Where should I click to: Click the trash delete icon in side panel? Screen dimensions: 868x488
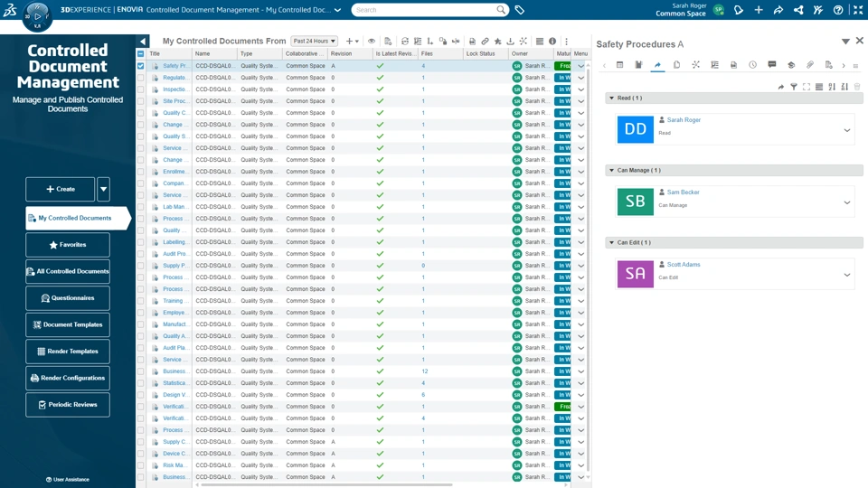[857, 87]
